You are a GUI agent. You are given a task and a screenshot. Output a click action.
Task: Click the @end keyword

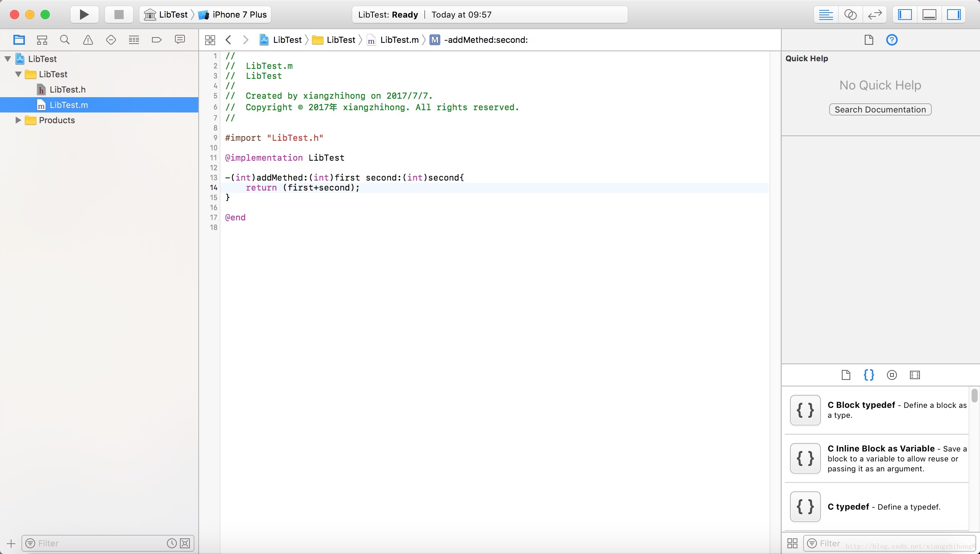pos(235,217)
